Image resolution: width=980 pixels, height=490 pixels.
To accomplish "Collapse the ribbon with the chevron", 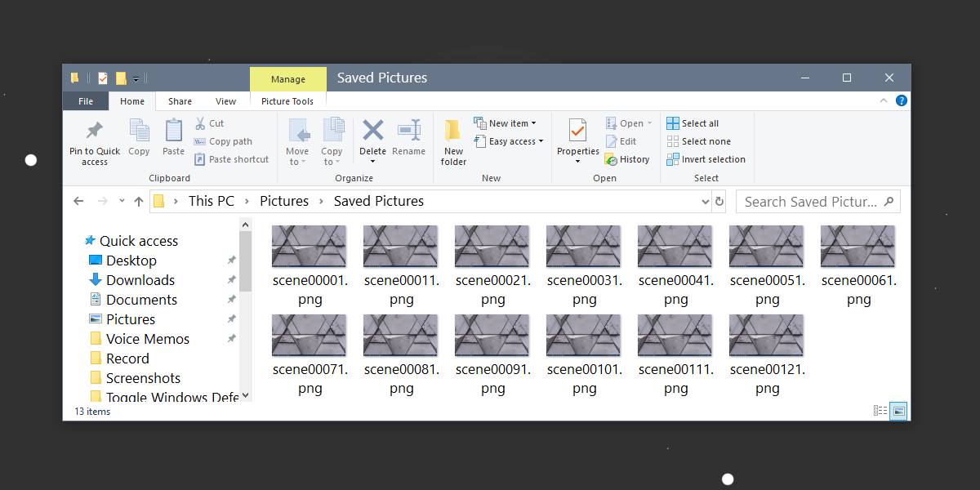I will pyautogui.click(x=884, y=101).
